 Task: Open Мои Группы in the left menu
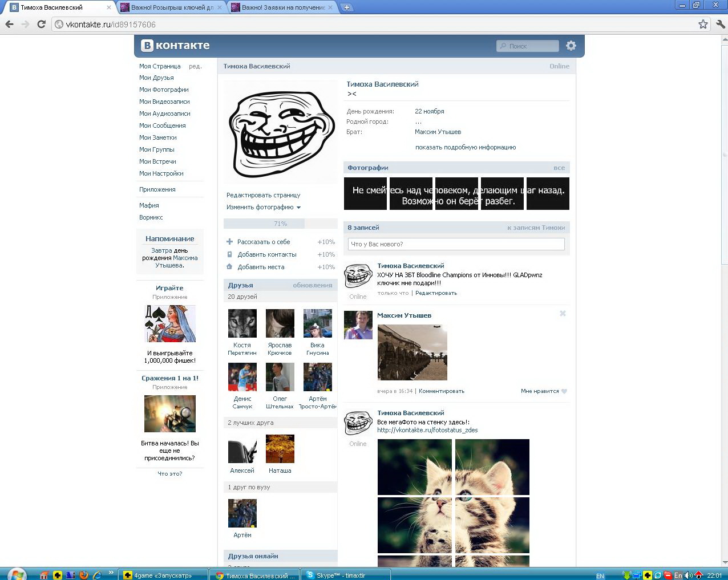click(x=157, y=149)
